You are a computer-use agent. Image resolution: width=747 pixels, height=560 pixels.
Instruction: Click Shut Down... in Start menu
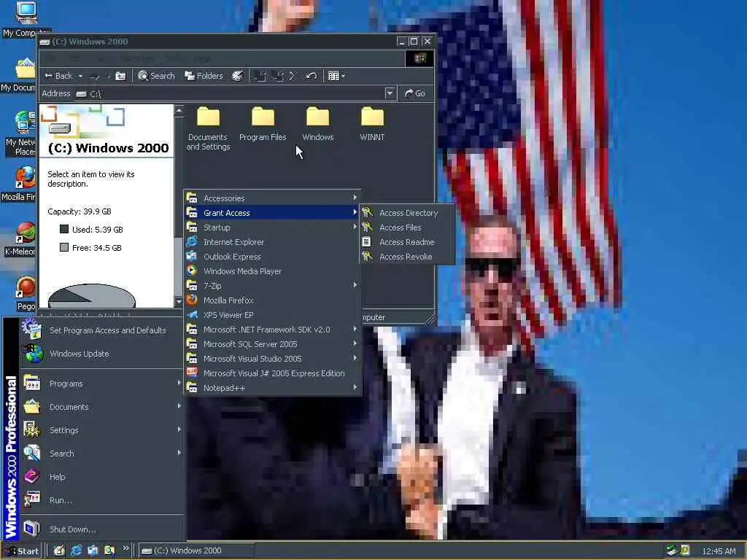101,529
